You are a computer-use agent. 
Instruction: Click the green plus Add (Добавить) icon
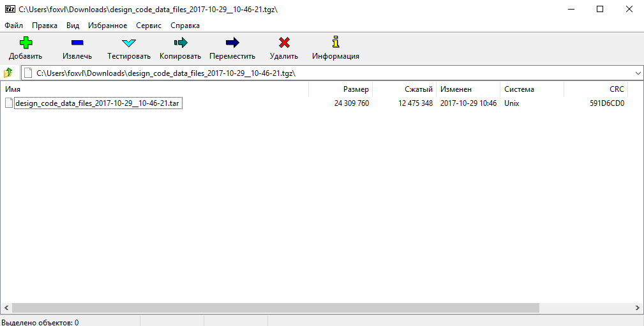(x=26, y=42)
